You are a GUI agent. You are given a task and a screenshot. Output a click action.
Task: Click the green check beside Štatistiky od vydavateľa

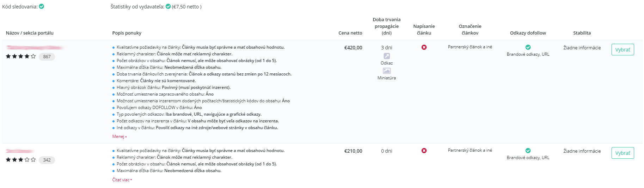pos(168,6)
